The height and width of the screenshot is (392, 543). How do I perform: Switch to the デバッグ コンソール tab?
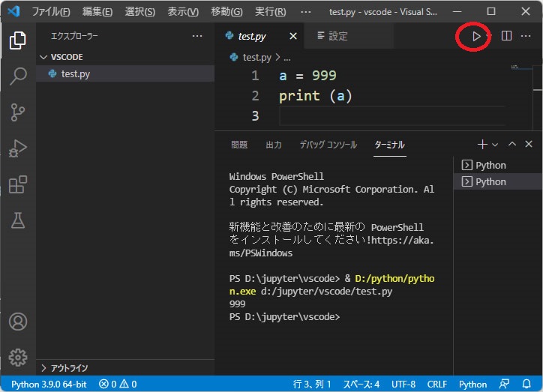click(x=328, y=145)
